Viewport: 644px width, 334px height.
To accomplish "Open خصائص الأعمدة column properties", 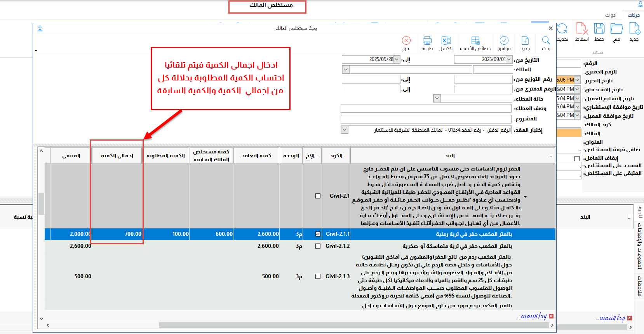I will 475,41.
